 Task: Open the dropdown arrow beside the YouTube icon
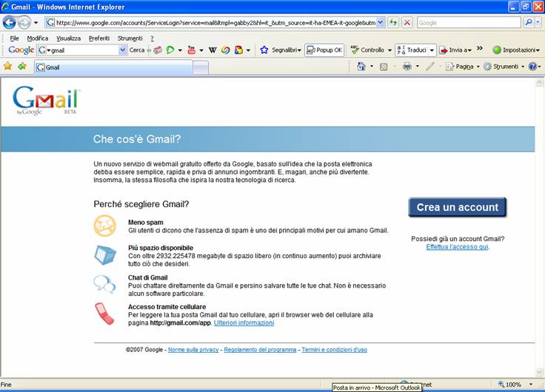pos(201,50)
